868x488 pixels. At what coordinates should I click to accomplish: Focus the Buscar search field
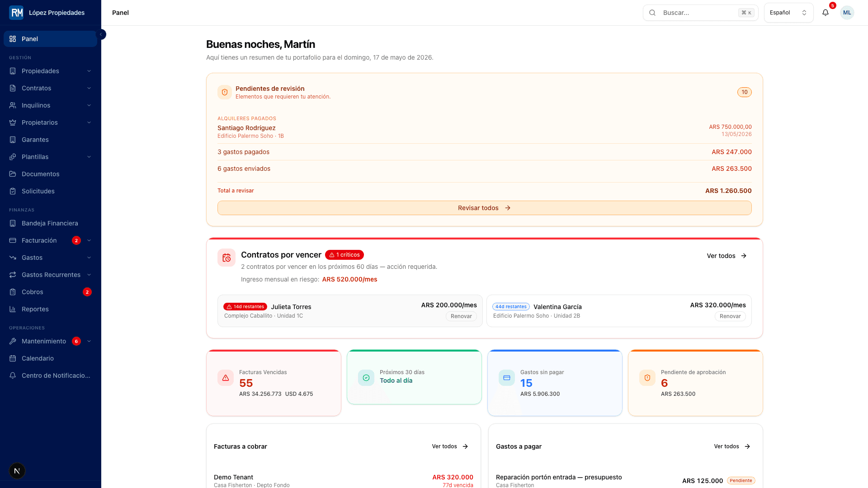click(700, 13)
